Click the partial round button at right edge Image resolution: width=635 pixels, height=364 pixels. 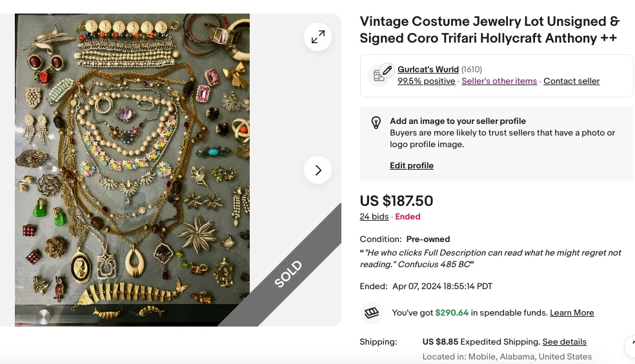630,347
